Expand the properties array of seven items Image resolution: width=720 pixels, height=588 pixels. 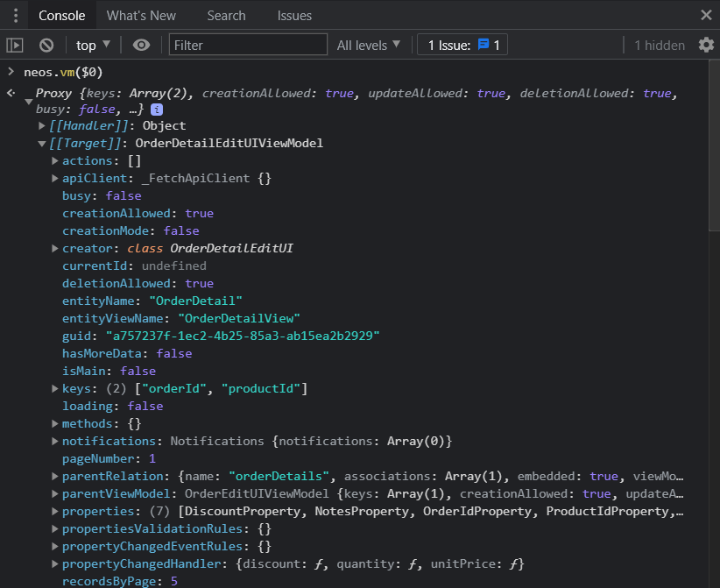54,511
